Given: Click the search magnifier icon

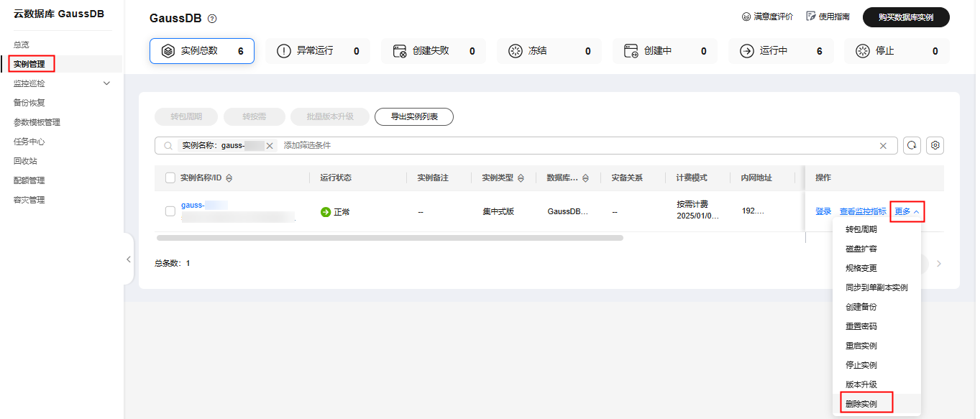Looking at the screenshot, I should [x=168, y=145].
